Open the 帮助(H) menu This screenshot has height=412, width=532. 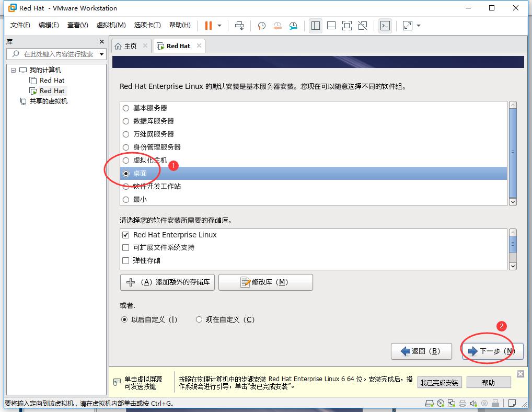pyautogui.click(x=180, y=25)
